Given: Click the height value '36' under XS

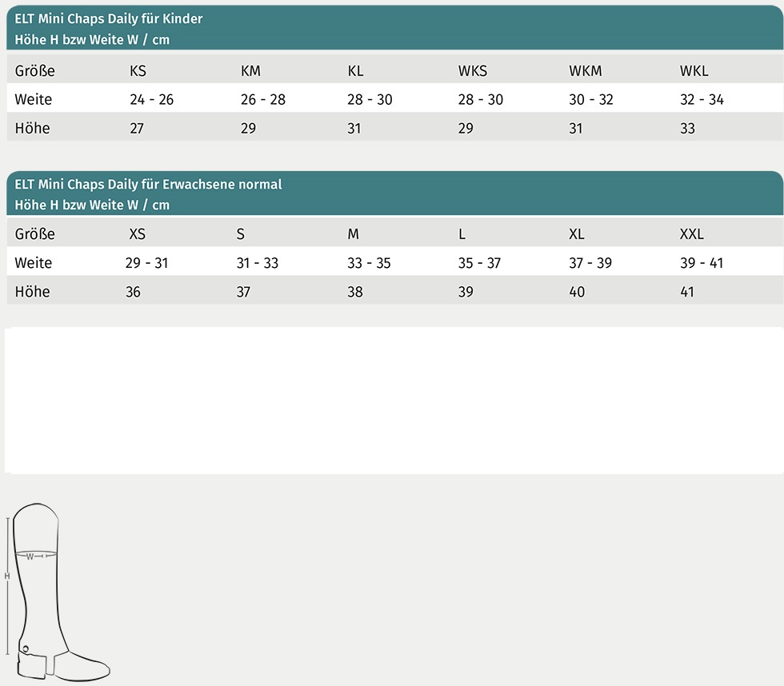Looking at the screenshot, I should coord(133,292).
